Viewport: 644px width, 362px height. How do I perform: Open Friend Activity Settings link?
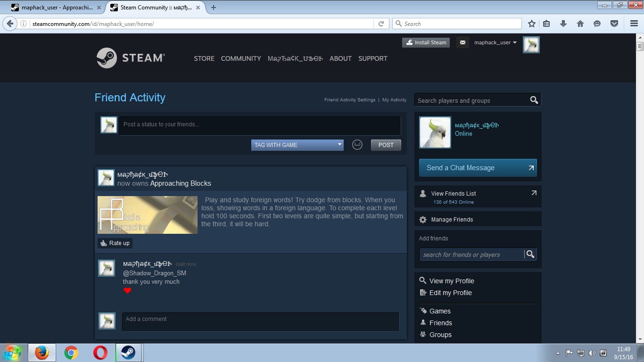point(350,100)
